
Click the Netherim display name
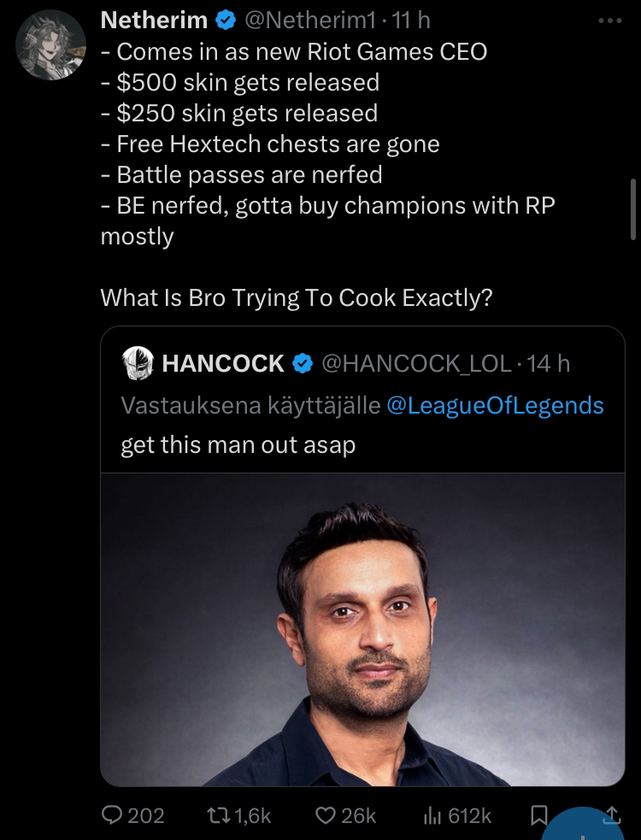pos(154,21)
